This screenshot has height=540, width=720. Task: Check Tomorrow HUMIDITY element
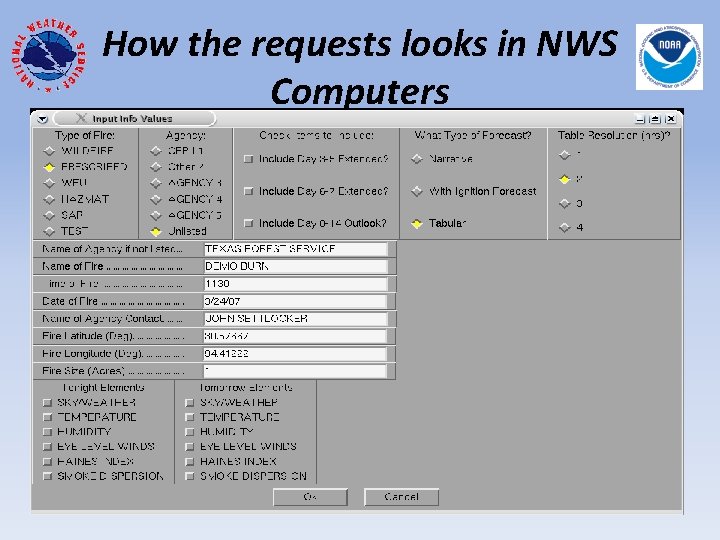point(189,432)
